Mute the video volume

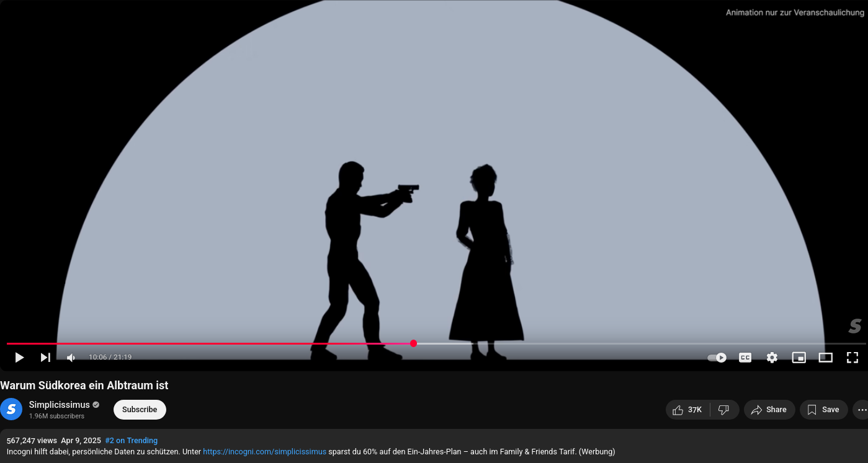click(71, 358)
